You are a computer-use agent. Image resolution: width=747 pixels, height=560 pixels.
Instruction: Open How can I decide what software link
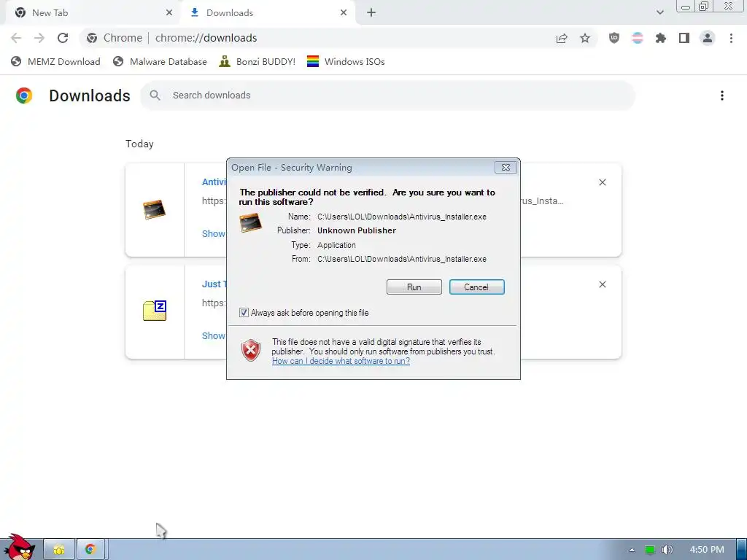341,361
